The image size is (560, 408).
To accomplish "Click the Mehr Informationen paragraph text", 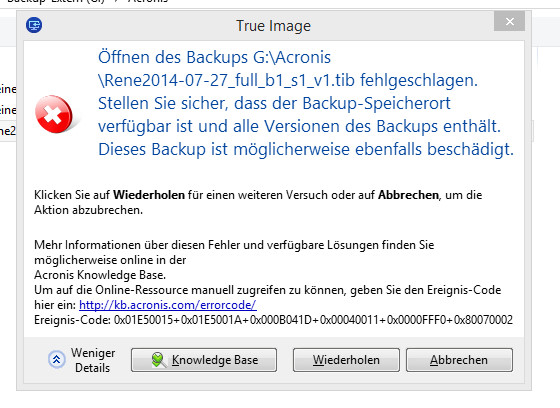I will click(x=234, y=252).
